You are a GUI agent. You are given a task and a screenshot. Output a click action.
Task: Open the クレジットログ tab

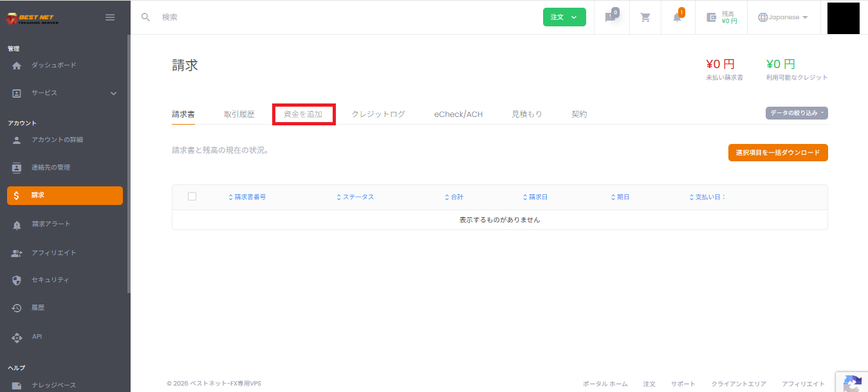(x=378, y=113)
